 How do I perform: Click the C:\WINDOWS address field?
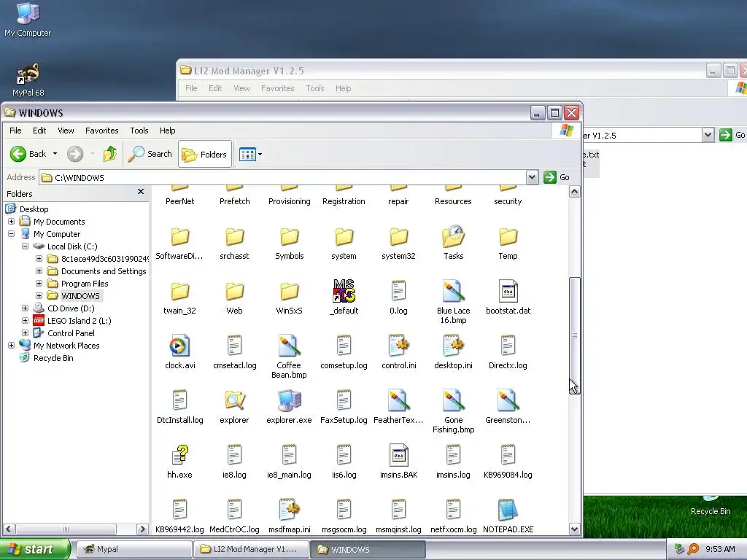pyautogui.click(x=283, y=178)
